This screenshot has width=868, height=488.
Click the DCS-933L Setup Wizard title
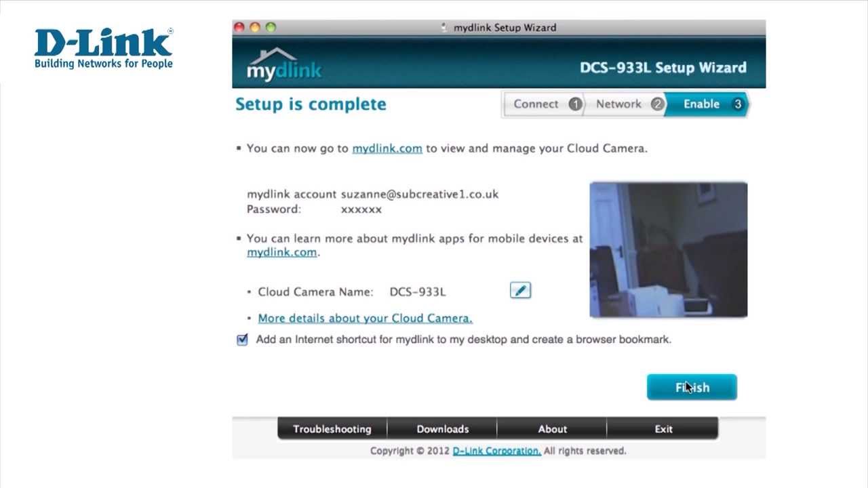tap(663, 68)
